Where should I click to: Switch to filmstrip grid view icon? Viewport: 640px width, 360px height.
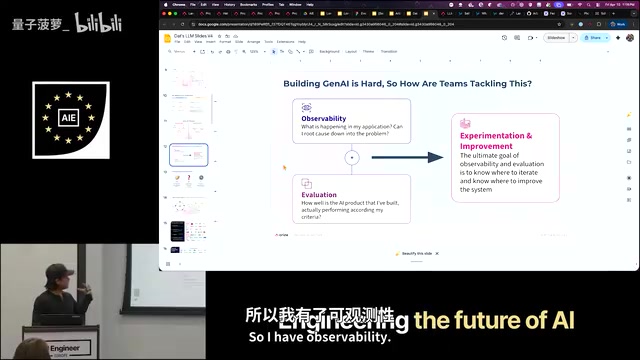tap(168, 264)
